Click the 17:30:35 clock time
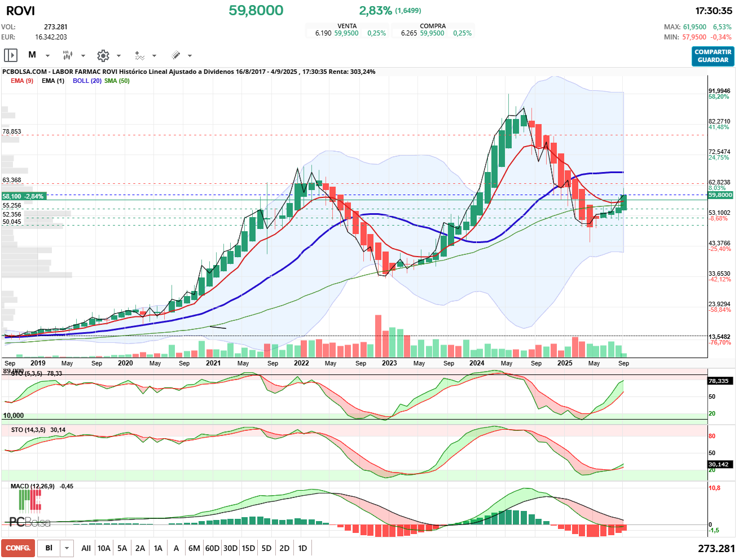The image size is (743, 560). point(714,11)
